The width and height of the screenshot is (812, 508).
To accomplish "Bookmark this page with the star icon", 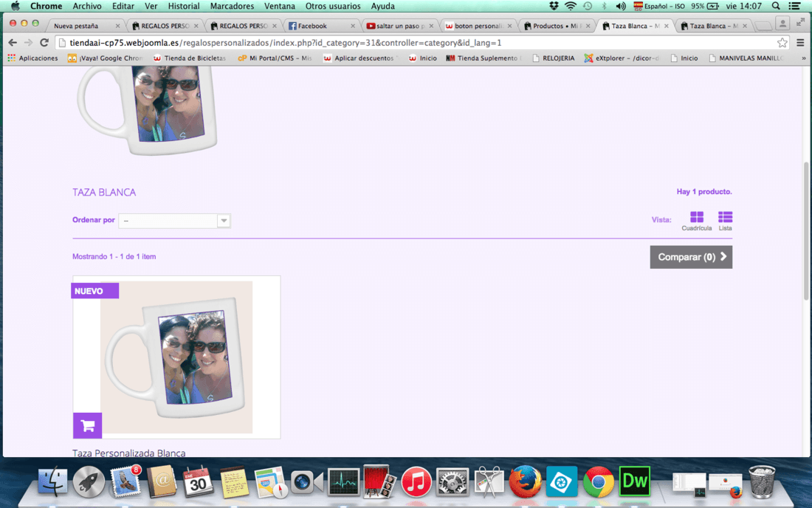I will tap(782, 43).
